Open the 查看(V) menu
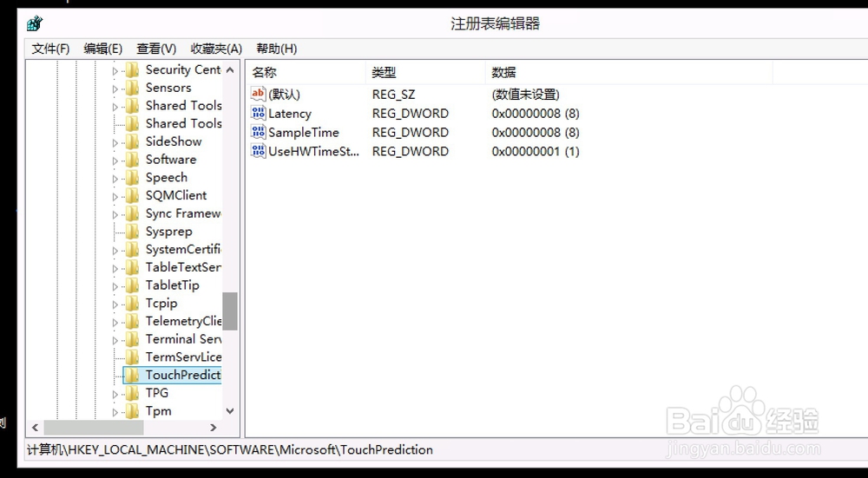Image resolution: width=868 pixels, height=478 pixels. [x=156, y=49]
